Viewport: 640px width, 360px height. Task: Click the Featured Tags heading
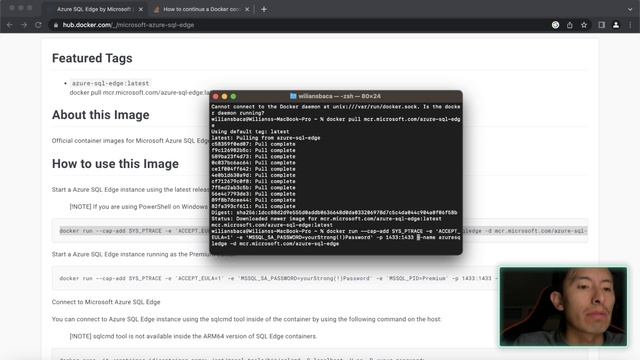click(x=92, y=58)
